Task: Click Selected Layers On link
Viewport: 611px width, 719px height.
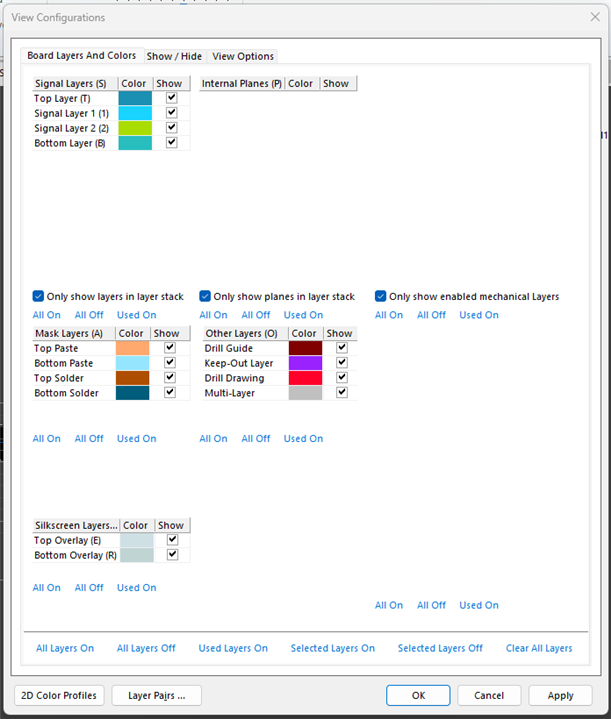Action: [x=333, y=648]
